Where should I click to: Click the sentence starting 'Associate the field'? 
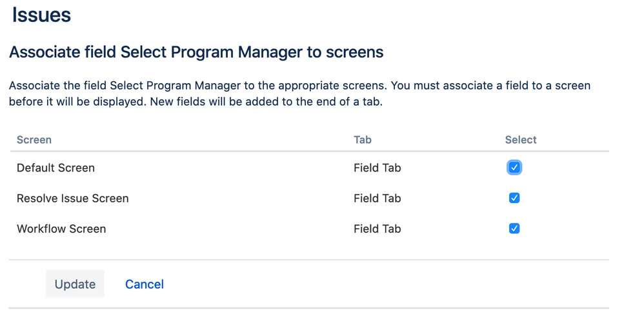pyautogui.click(x=194, y=85)
